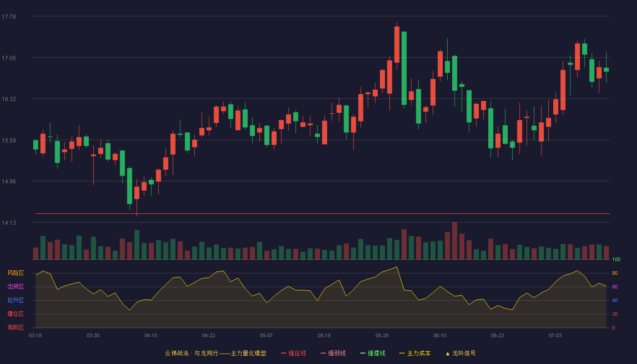Image resolution: width=637 pixels, height=364 pixels.
Task: Click the 07-03 date label
Action: coord(555,335)
